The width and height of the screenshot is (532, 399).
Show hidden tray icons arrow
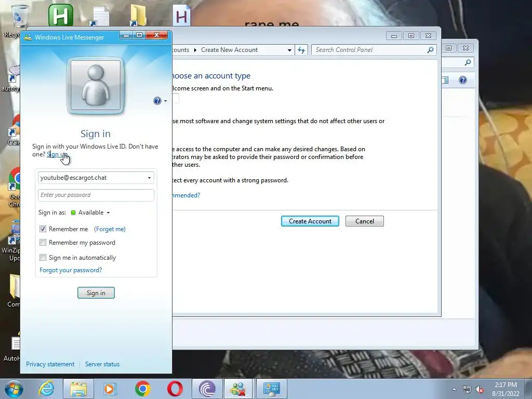point(454,389)
